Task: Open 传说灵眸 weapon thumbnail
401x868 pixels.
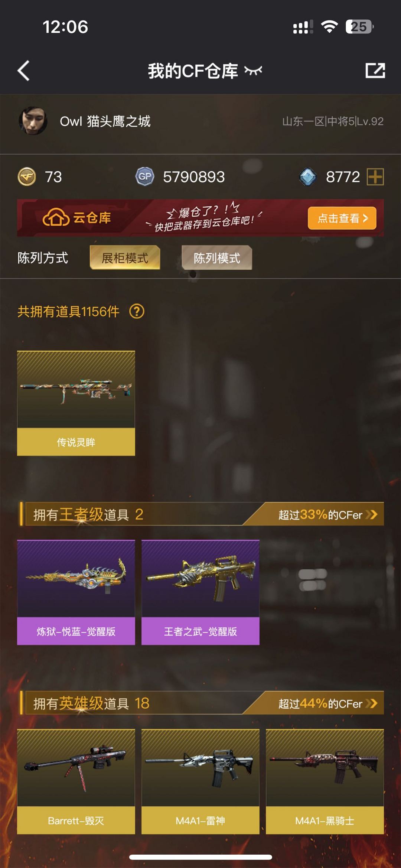Action: pos(76,403)
